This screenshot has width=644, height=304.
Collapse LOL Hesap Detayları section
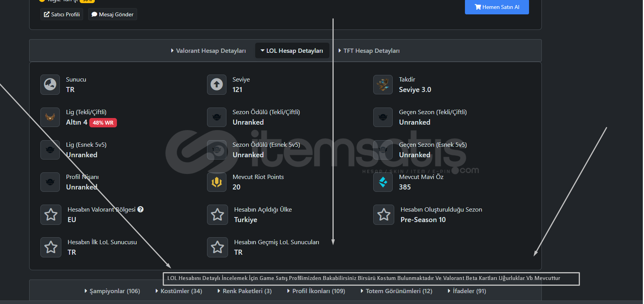tap(292, 50)
